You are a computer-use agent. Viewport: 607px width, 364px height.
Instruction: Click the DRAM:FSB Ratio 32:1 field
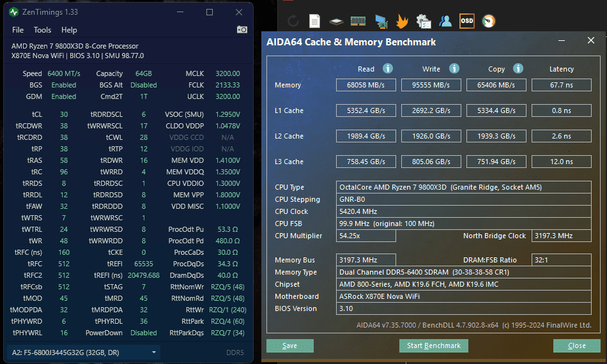tap(562, 260)
